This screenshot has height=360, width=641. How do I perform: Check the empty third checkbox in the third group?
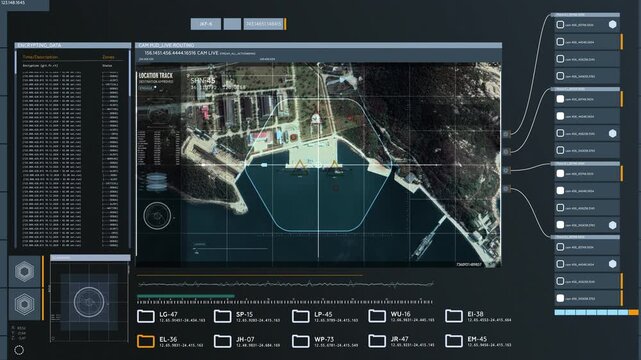[560, 208]
